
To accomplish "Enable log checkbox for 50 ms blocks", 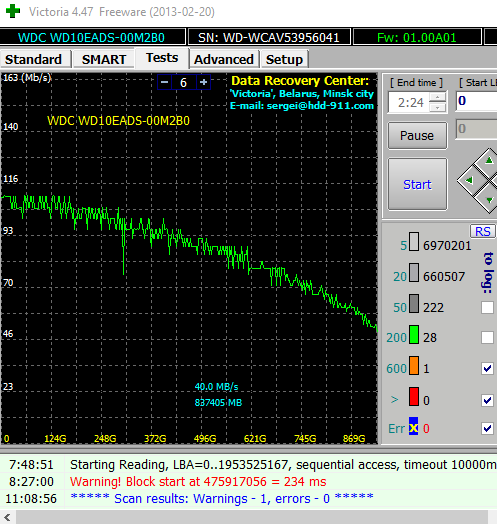I will click(487, 307).
